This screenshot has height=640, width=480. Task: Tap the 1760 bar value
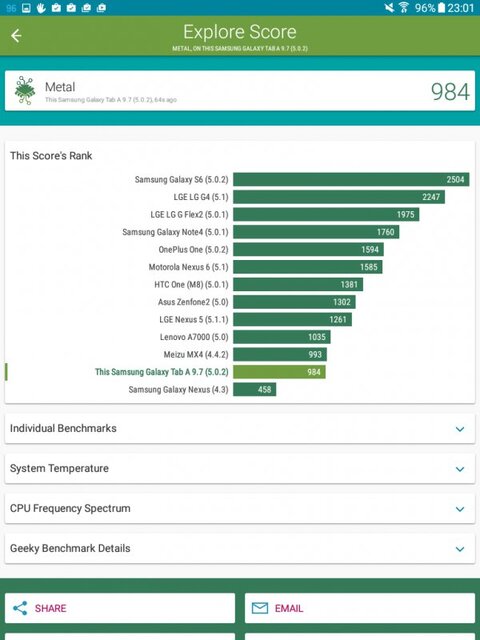[386, 232]
